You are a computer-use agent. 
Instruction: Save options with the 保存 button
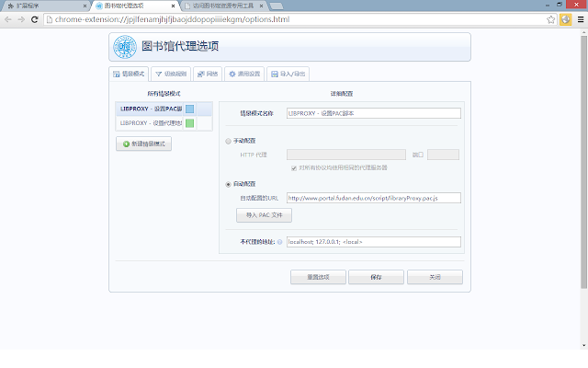376,277
